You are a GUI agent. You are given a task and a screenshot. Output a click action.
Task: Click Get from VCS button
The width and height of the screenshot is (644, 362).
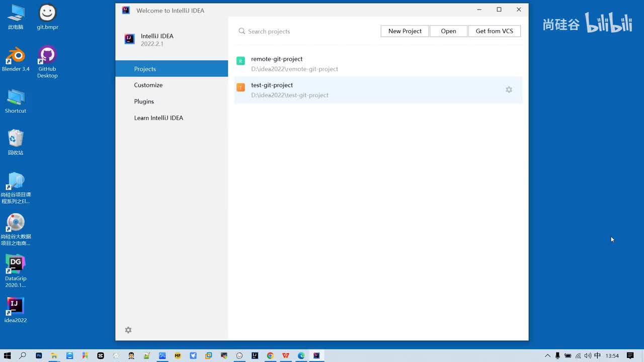tap(495, 31)
